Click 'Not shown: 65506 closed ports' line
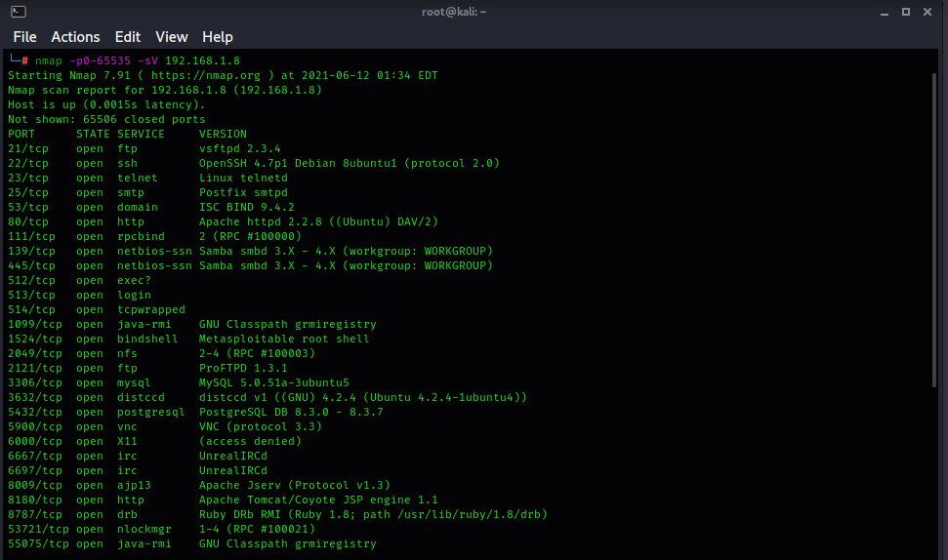Screen dimensions: 948x560 pos(106,119)
